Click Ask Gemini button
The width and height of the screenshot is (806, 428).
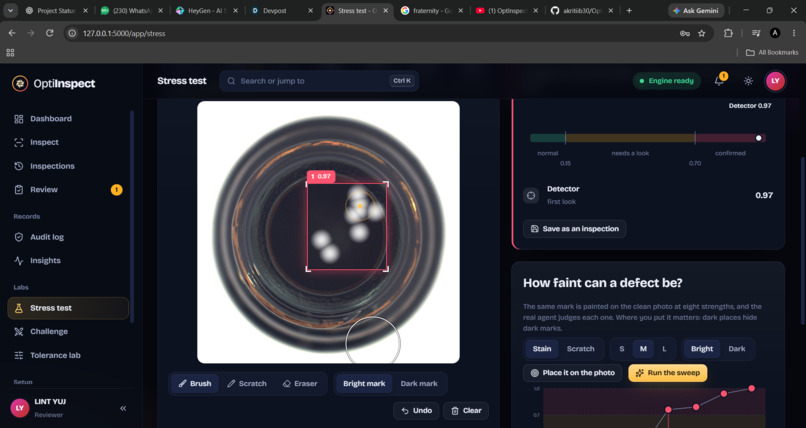696,10
